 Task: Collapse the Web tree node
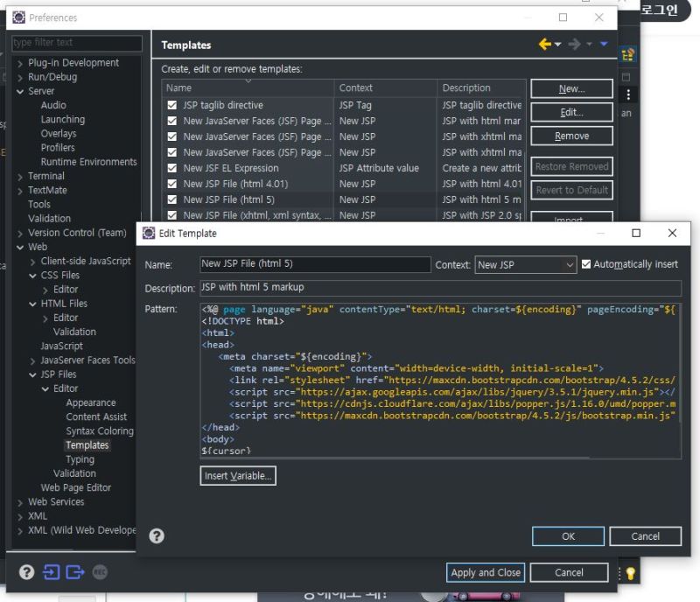[x=20, y=247]
